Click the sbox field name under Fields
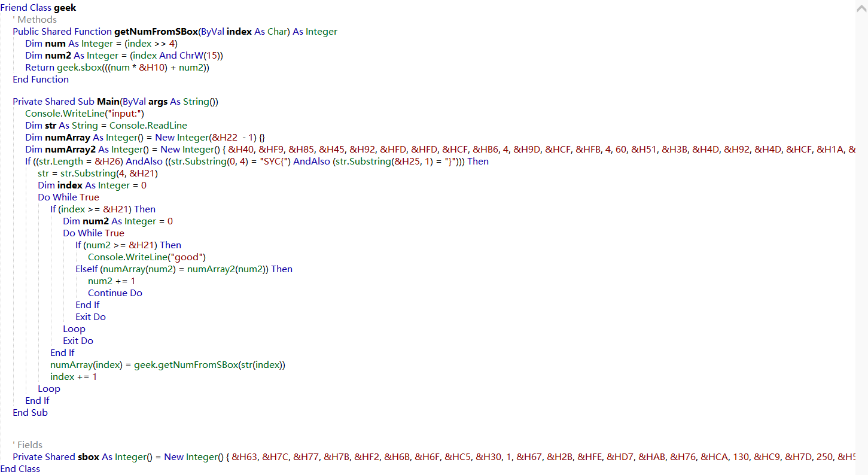Viewport: 868px width, 475px height. click(x=88, y=457)
